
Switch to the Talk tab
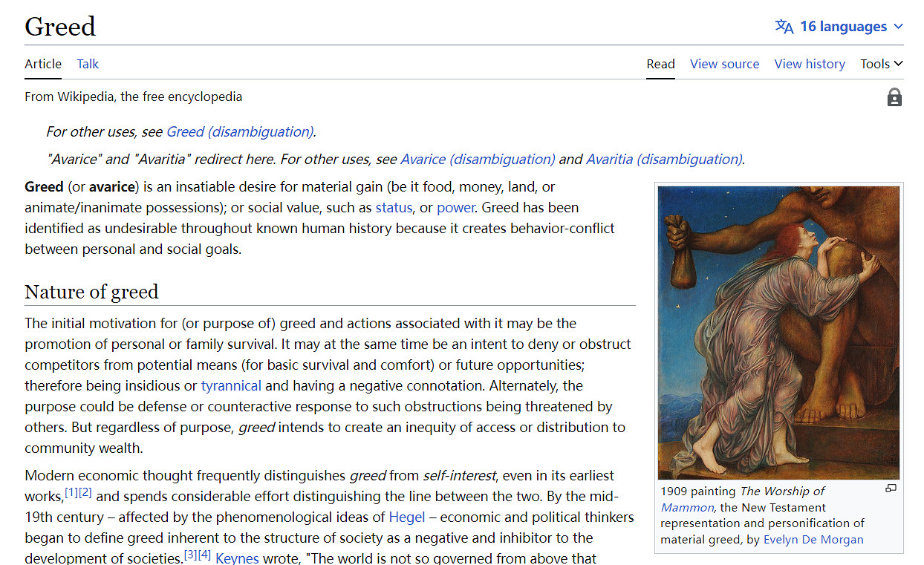tap(88, 64)
